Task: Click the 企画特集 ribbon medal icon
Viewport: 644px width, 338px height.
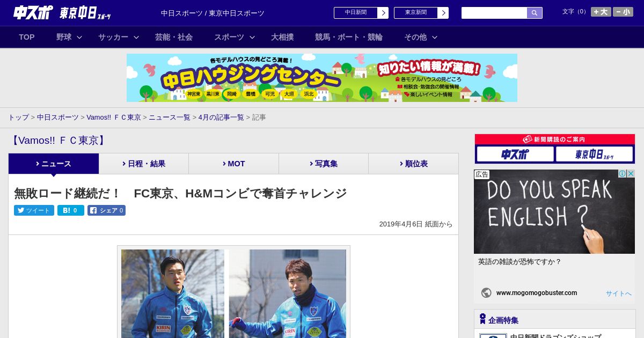Action: 482,319
